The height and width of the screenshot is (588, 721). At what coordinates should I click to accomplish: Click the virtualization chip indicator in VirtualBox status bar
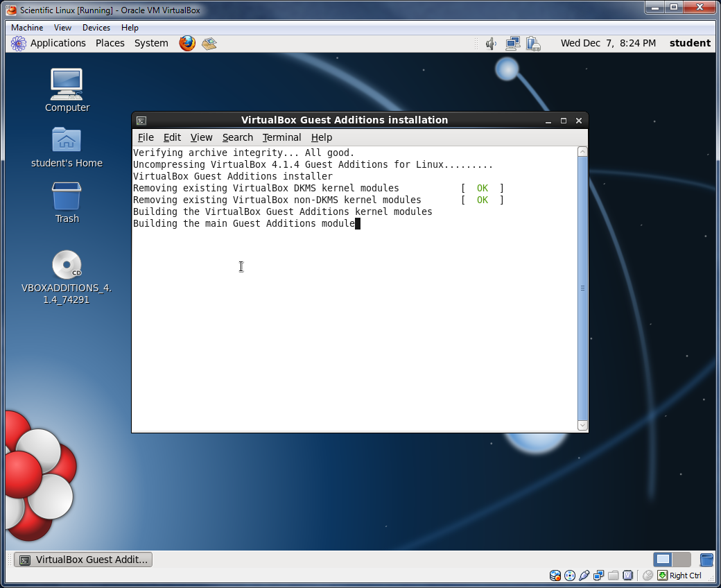627,575
